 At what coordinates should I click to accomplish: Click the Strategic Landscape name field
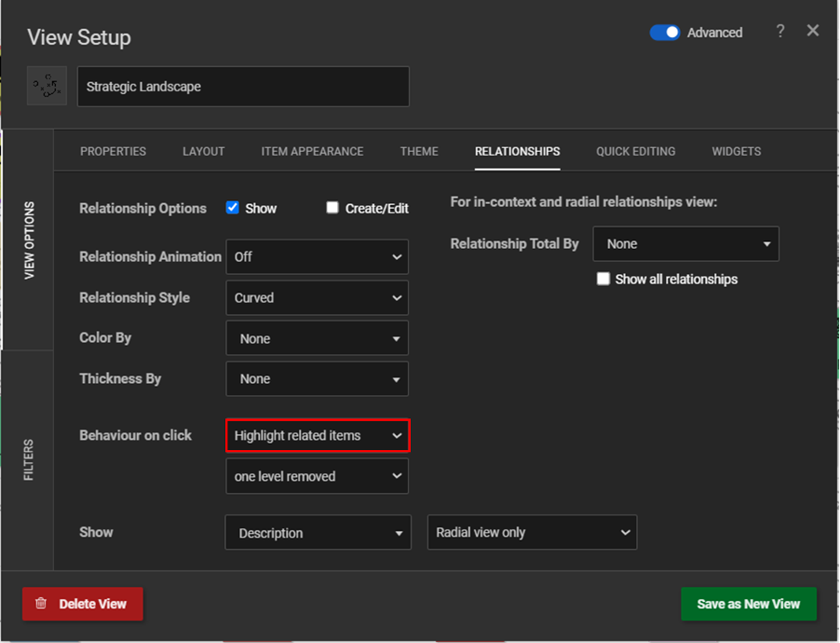[x=243, y=87]
